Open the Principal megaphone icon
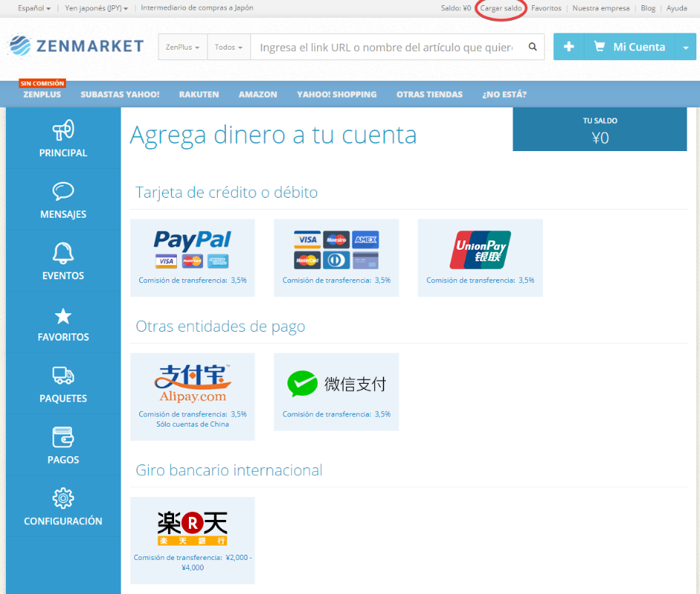Screen dimensions: 700x594 tap(63, 130)
